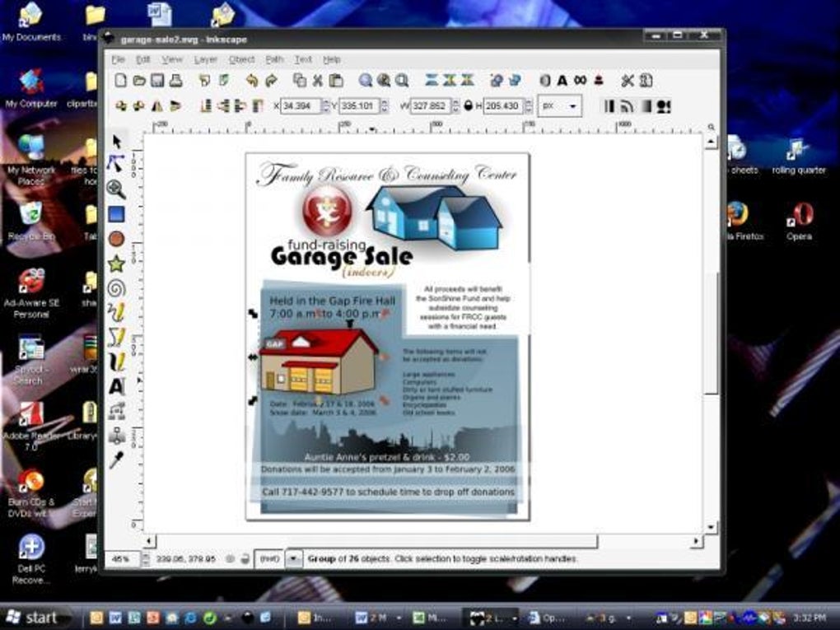Select the Node edit tool
Screen dimensions: 840x630
[x=116, y=163]
